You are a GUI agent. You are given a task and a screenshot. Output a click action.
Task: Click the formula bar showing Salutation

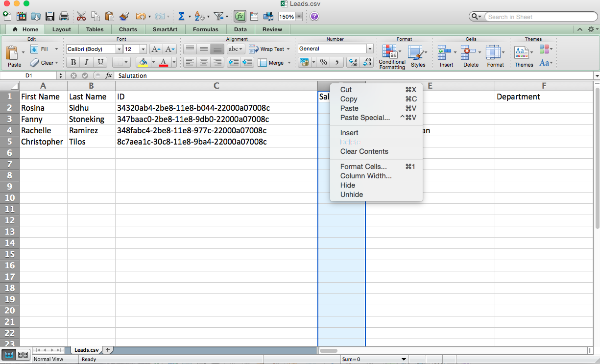click(354, 76)
